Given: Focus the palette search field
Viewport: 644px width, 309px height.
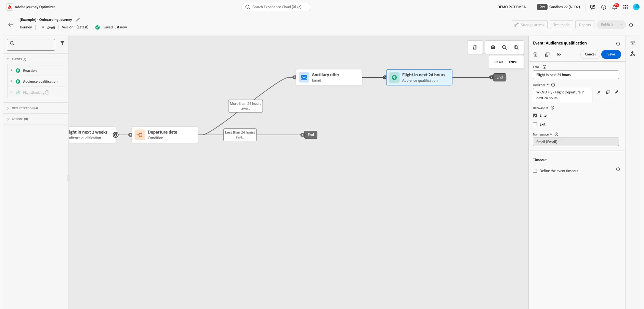Looking at the screenshot, I should point(31,45).
